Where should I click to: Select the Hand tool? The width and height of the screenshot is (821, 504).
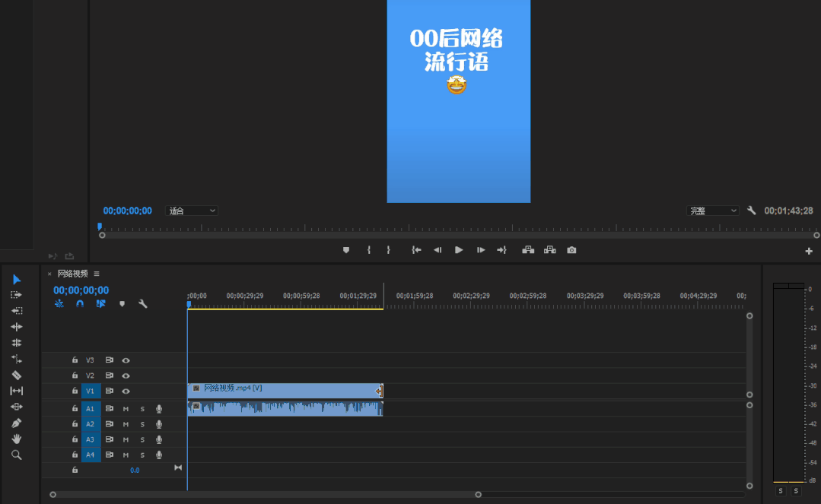click(x=16, y=439)
